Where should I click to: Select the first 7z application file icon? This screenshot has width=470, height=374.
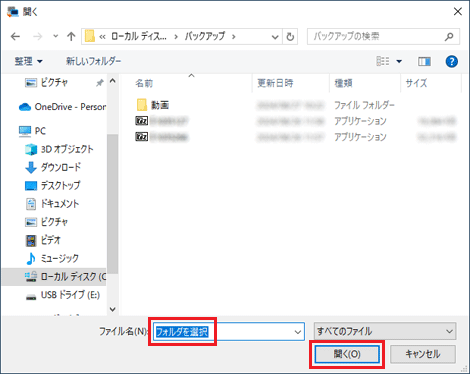point(142,121)
